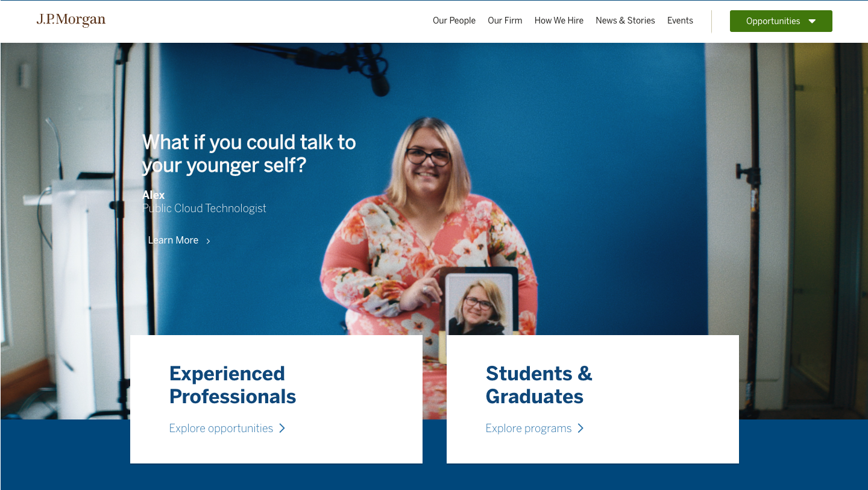868x490 pixels.
Task: Open the Our Firm menu item
Action: 505,20
